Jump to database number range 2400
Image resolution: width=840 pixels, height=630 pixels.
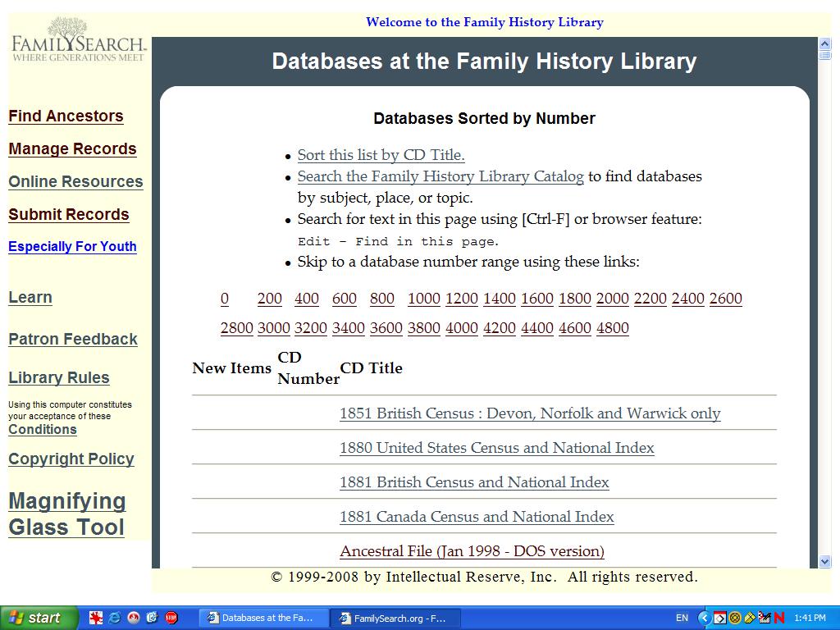(688, 299)
